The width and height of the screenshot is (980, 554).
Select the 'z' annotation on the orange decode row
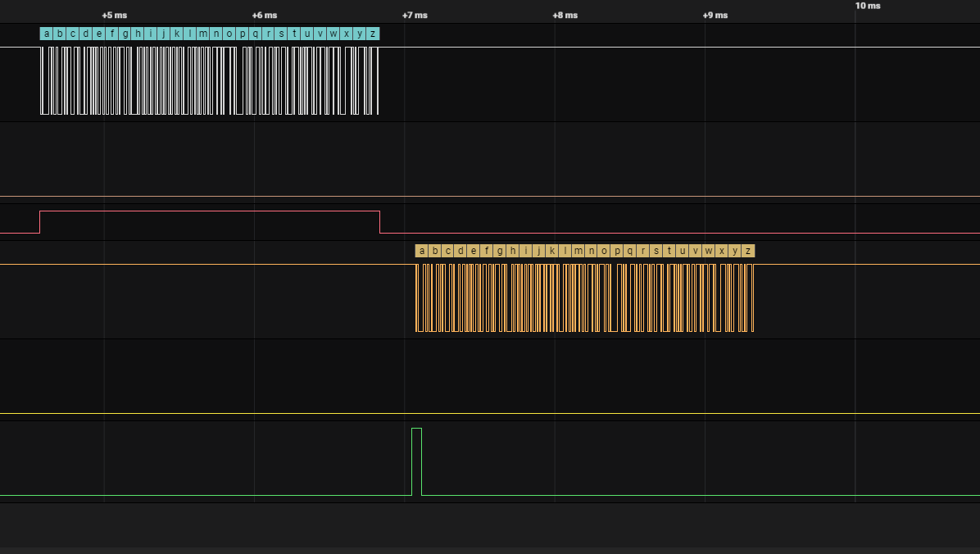click(748, 251)
